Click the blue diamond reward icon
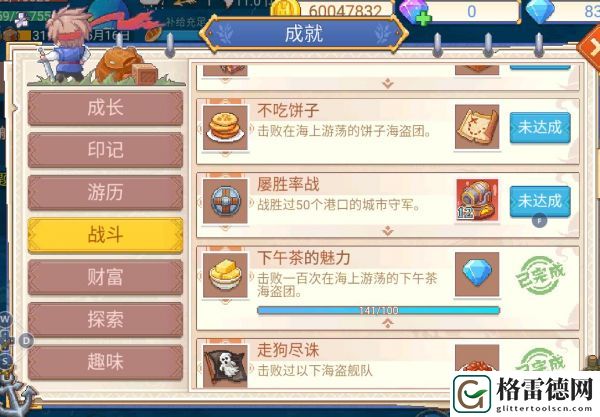This screenshot has height=417, width=600. click(x=477, y=274)
